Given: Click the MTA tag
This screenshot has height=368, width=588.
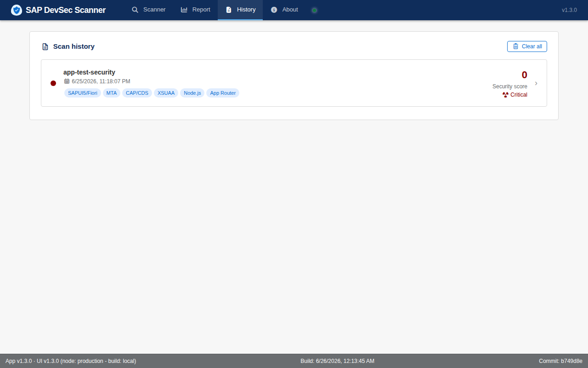Looking at the screenshot, I should click(112, 93).
